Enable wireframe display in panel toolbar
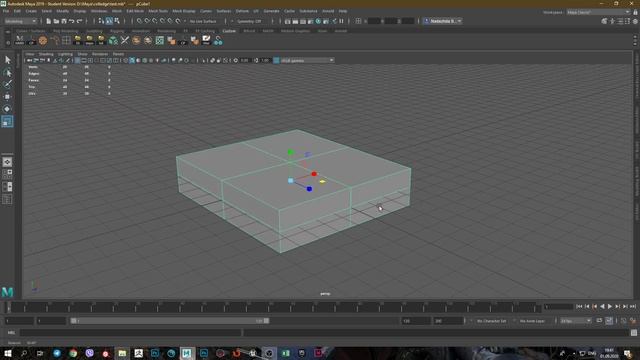The height and width of the screenshot is (360, 640). click(126, 60)
